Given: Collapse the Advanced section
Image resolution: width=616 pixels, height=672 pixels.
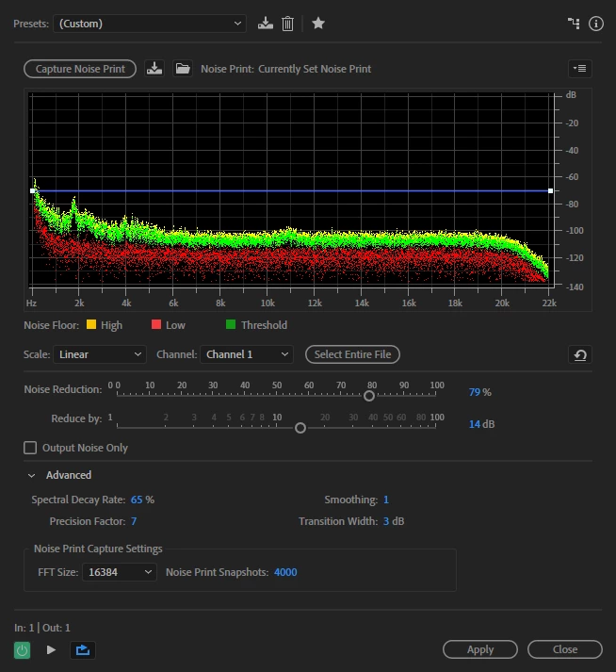Looking at the screenshot, I should [x=32, y=475].
